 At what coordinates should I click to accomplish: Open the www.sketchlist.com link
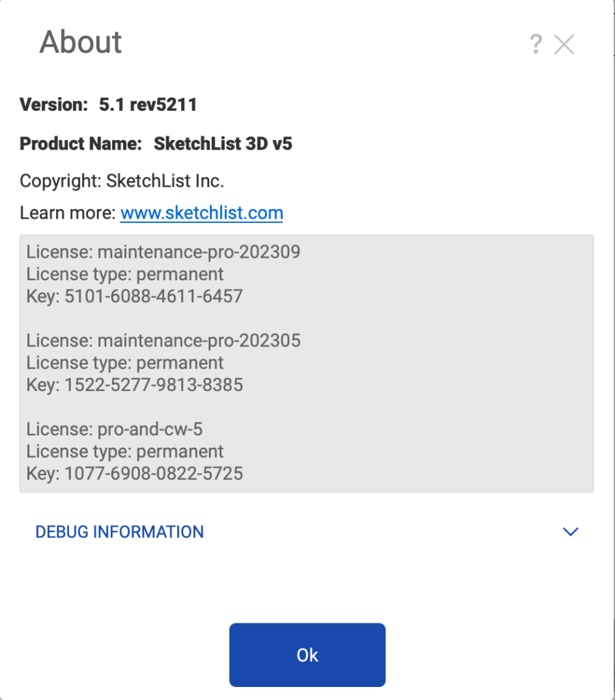coord(202,213)
